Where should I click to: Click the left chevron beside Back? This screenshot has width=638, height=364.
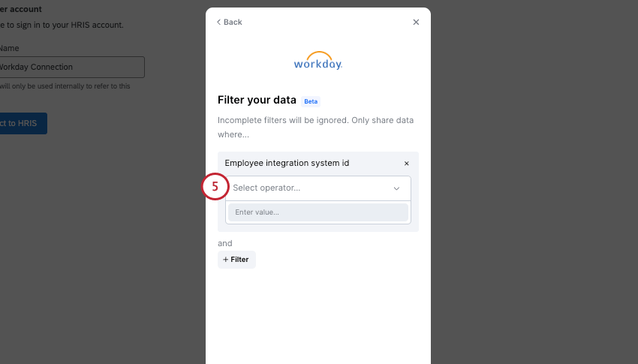pos(219,22)
